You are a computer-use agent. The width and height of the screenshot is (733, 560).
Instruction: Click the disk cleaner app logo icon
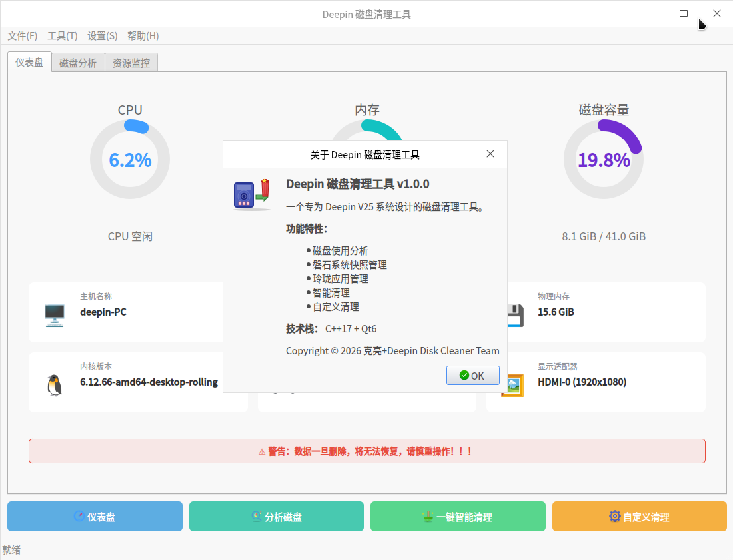252,194
